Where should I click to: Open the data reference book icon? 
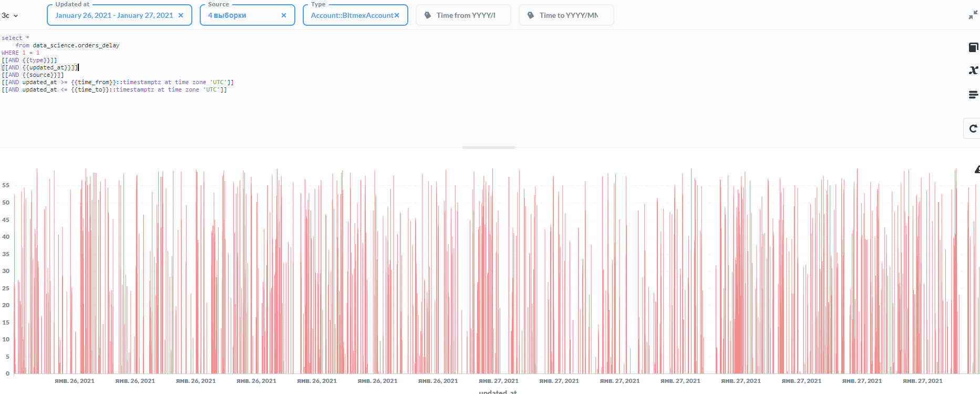[x=973, y=47]
